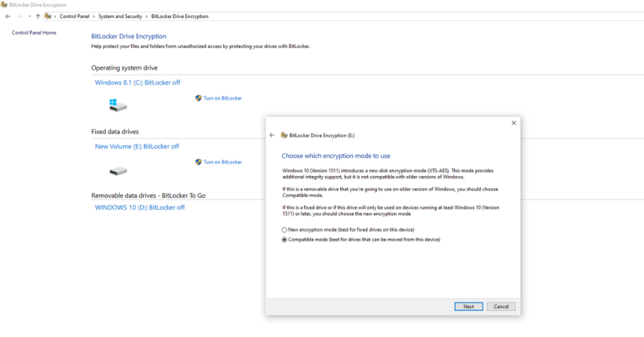
Task: Turn on BitLocker for the E: drive
Action: tap(223, 162)
